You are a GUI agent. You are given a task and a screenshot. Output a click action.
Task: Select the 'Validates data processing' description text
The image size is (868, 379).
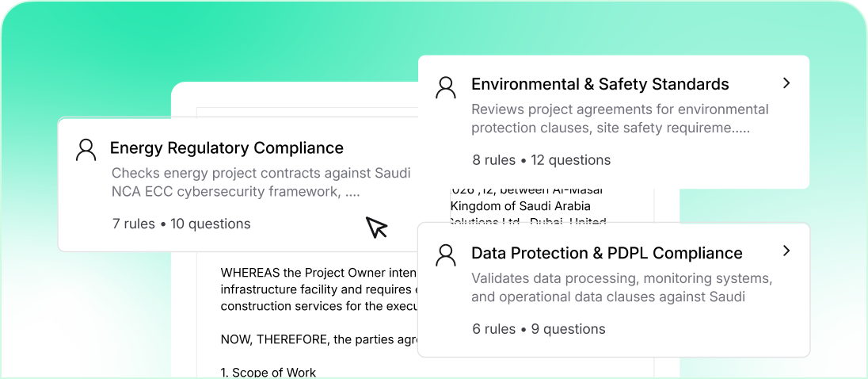(621, 288)
